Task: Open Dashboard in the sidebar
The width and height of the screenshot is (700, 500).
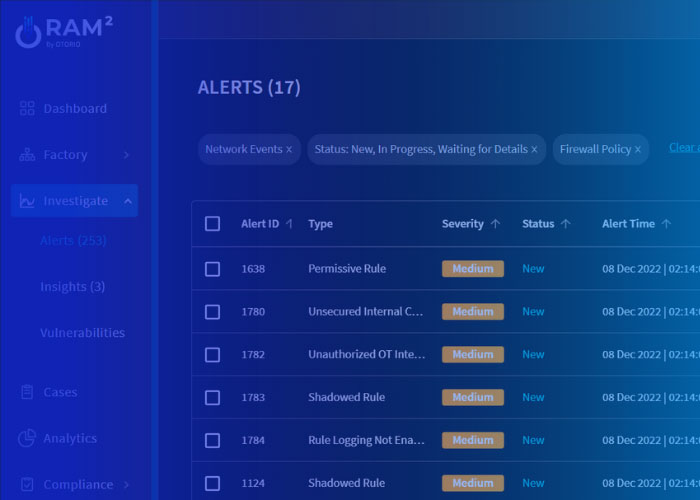Action: (x=75, y=108)
